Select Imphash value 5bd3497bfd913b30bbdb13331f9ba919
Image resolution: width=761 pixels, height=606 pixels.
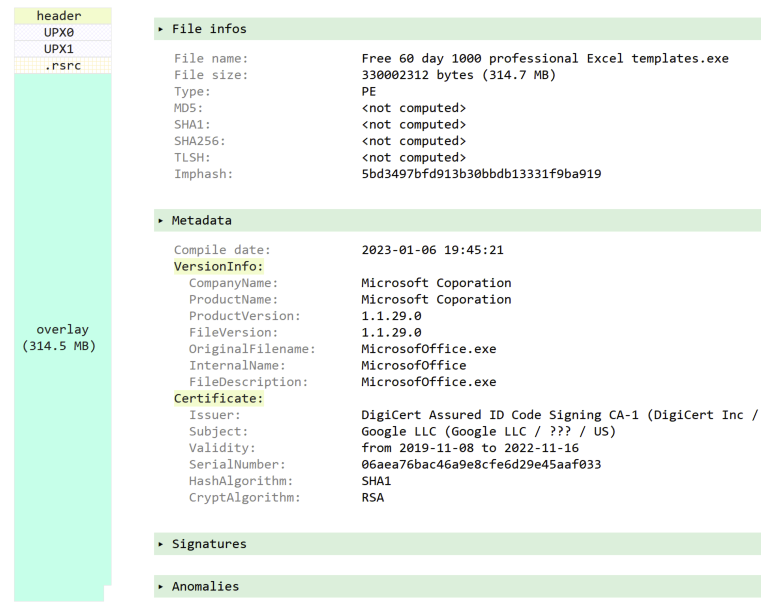click(481, 174)
